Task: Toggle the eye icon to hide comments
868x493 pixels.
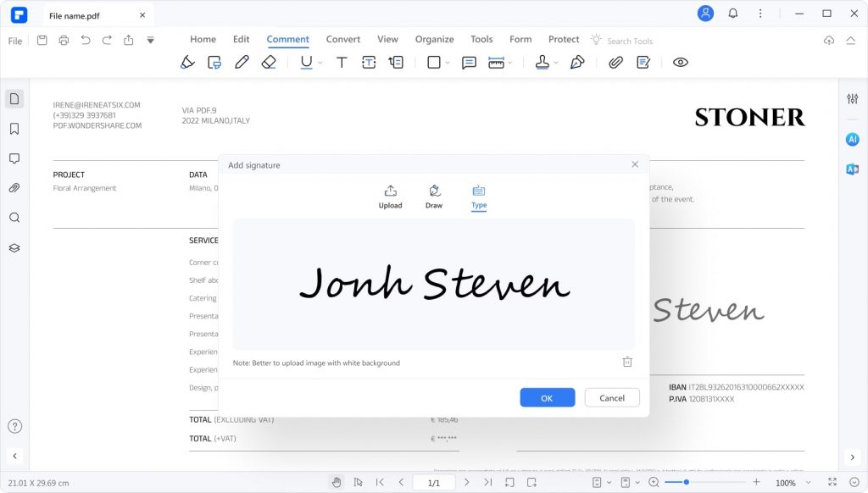Action: pos(680,62)
